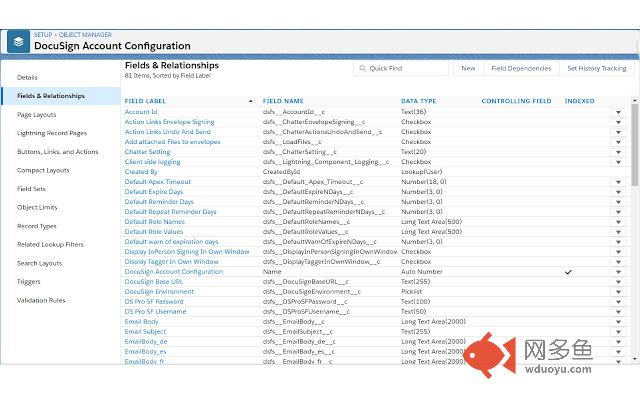Viewport: 640px width, 400px height.
Task: Open row menu for DocuSign Environment
Action: pyautogui.click(x=618, y=292)
